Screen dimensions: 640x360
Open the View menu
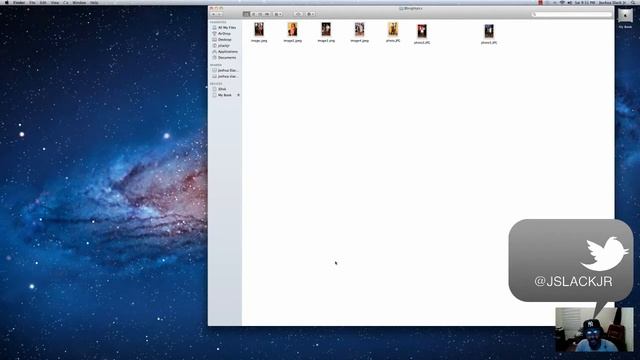tap(55, 2)
